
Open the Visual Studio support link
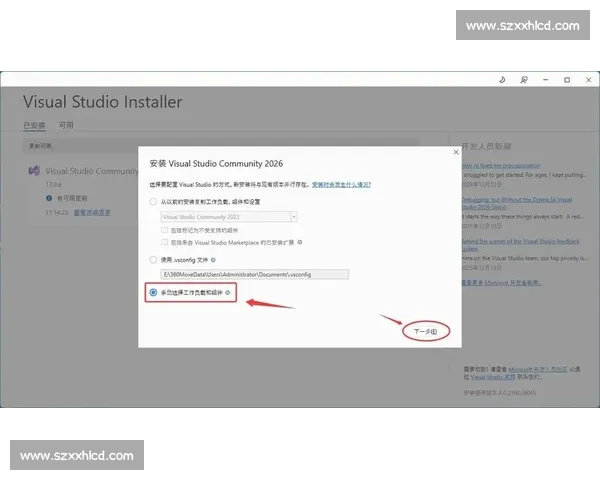tap(492, 377)
